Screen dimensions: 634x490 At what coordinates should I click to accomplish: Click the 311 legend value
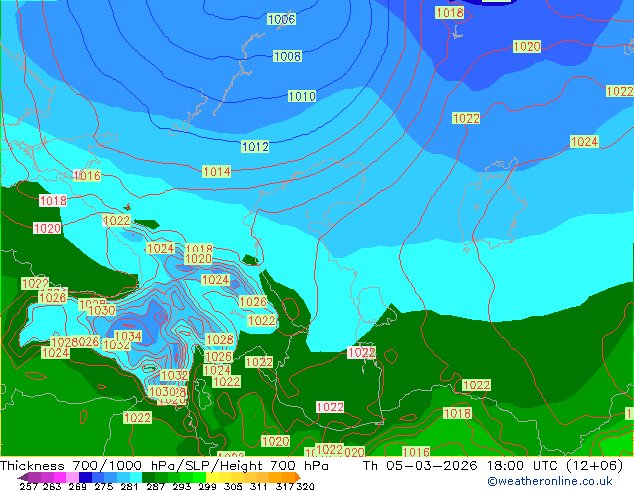(x=259, y=486)
